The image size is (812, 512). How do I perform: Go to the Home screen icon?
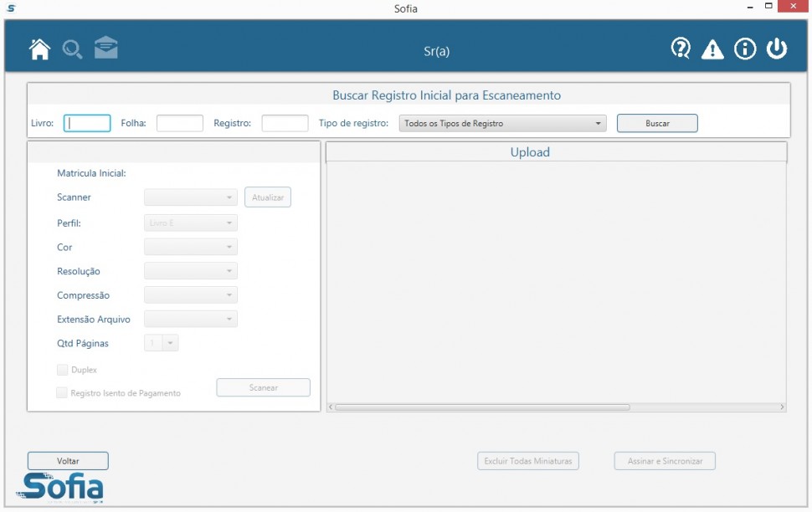(39, 49)
